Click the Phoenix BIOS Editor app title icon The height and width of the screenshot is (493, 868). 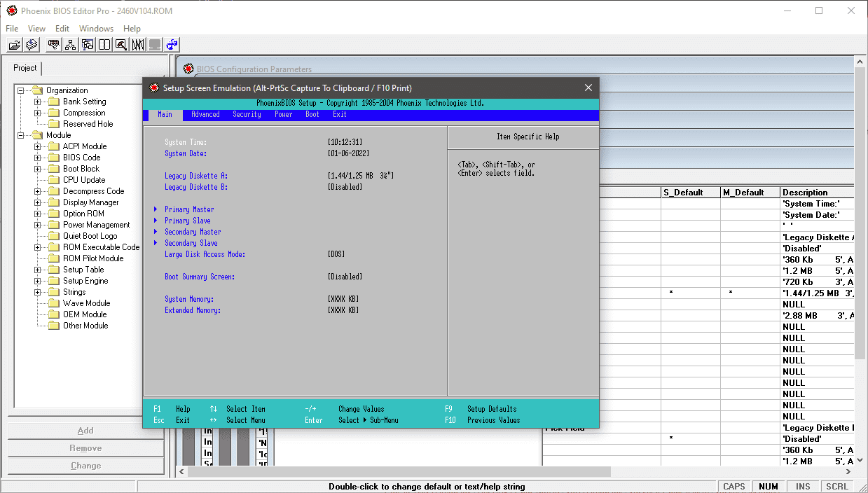pos(11,11)
